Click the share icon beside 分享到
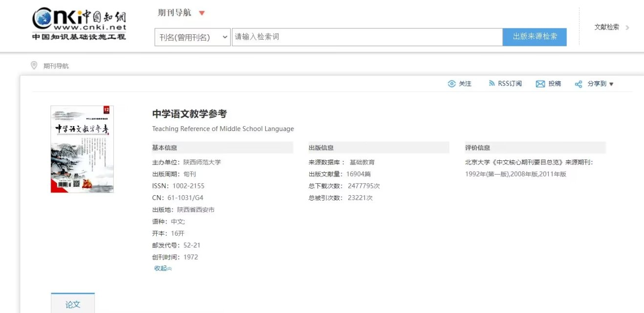The image size is (644, 313). (579, 84)
